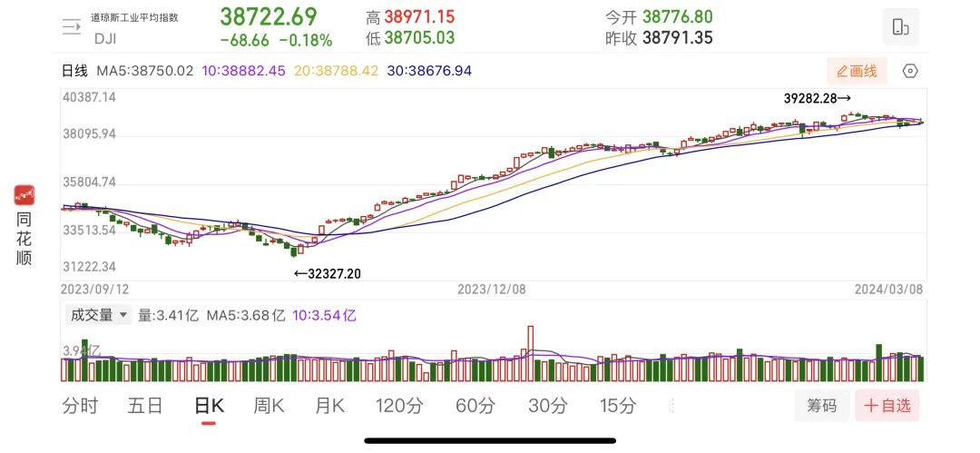Image resolution: width=980 pixels, height=453 pixels.
Task: Switch to the 分时 tab
Action: [81, 406]
